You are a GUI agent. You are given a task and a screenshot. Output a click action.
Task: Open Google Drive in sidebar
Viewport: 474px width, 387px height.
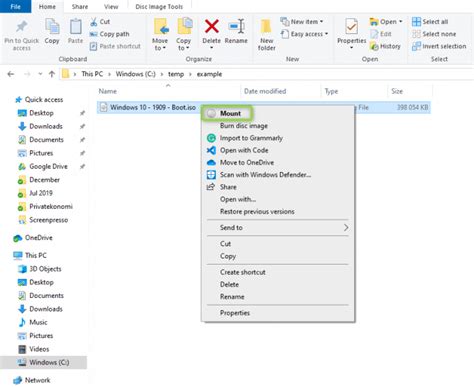[48, 166]
